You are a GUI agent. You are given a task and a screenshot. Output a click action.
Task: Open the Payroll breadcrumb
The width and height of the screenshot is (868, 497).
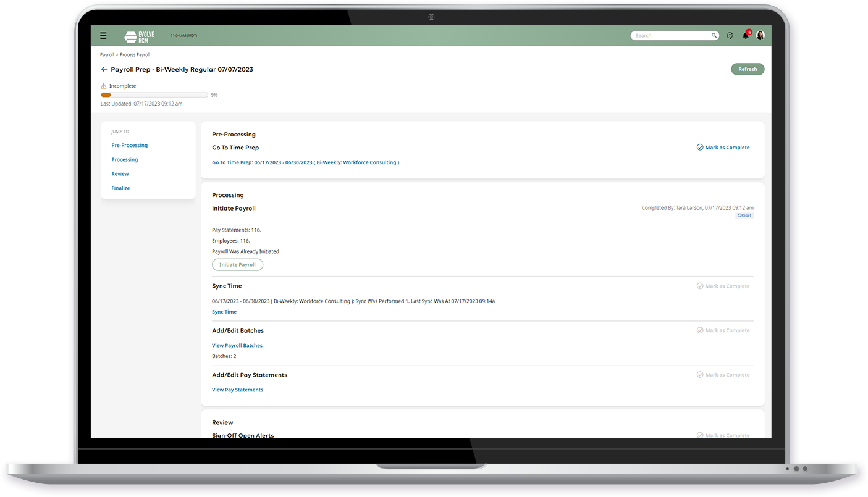pyautogui.click(x=106, y=54)
